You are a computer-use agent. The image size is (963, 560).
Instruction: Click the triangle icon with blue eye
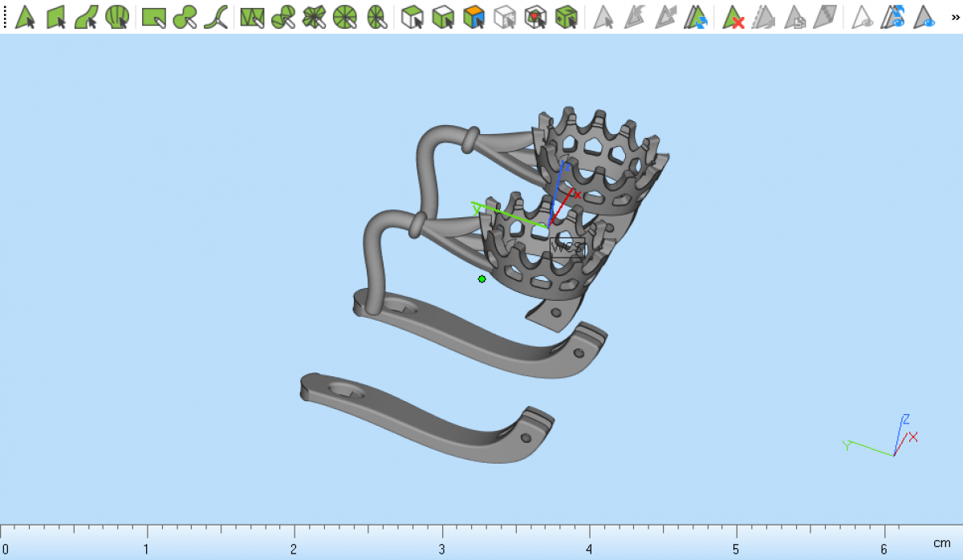point(924,17)
